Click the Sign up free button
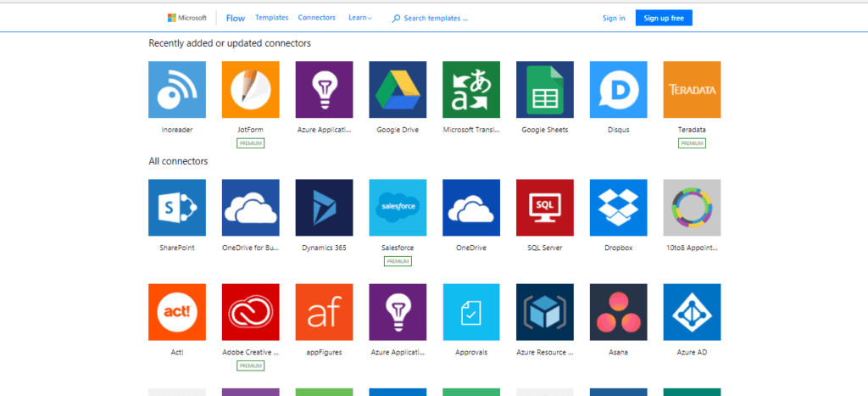Screen dimensions: 868x396 tap(664, 19)
